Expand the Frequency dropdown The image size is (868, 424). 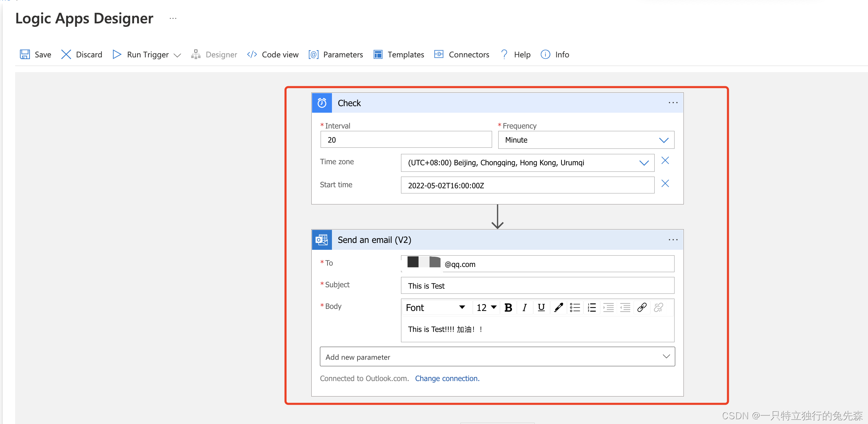pos(664,140)
